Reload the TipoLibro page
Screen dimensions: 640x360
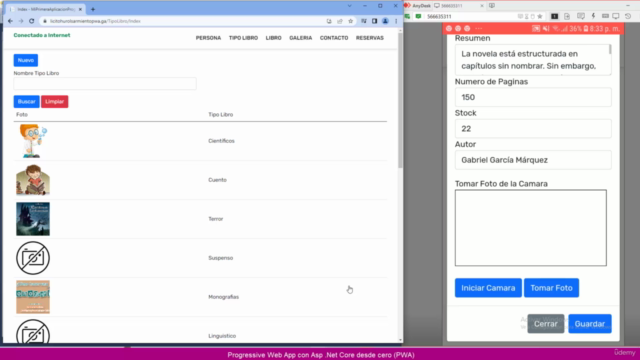tap(31, 21)
